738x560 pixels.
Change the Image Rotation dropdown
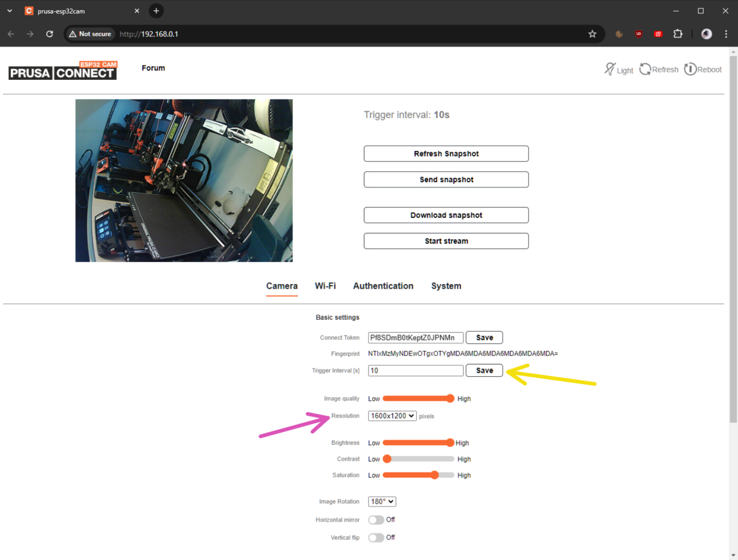382,501
